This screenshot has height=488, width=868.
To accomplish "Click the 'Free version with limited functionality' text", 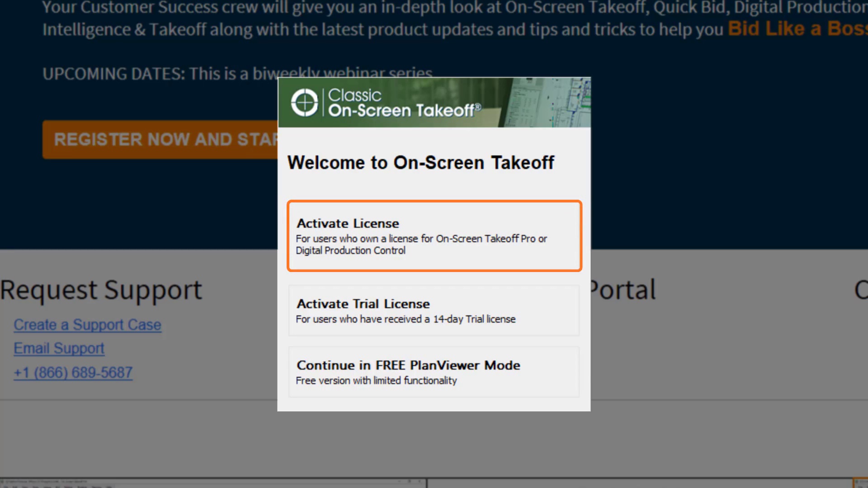I will point(376,381).
